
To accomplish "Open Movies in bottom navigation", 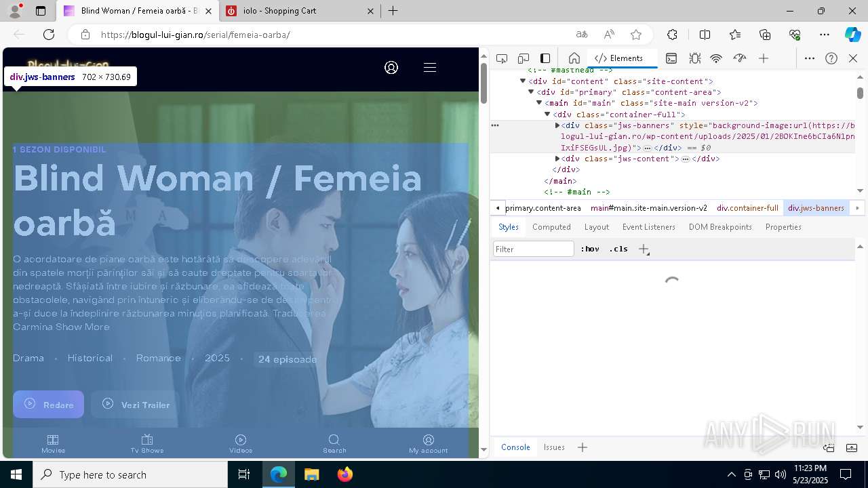I will click(x=53, y=444).
